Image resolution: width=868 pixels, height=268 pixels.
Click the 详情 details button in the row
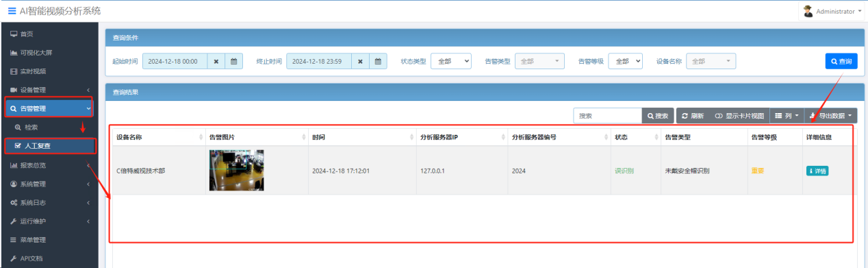point(817,171)
